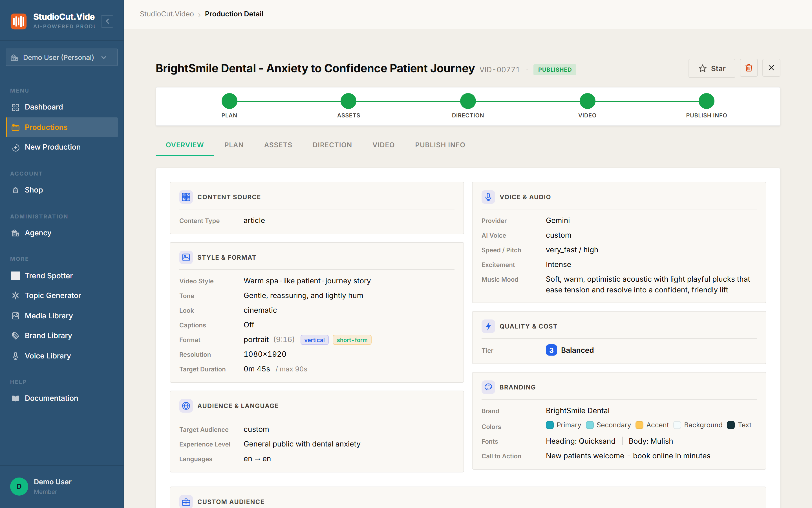Open the Dashboard menu item
Screen dimensions: 812x508
(x=62, y=107)
